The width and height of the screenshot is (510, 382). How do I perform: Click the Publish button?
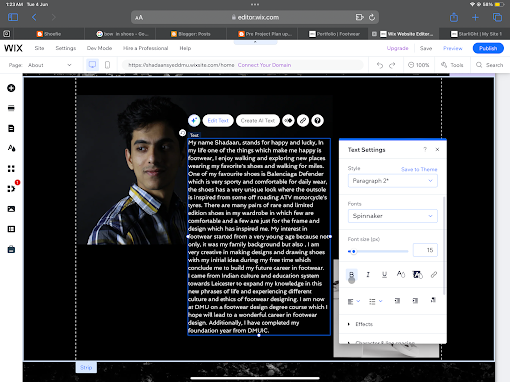point(488,48)
